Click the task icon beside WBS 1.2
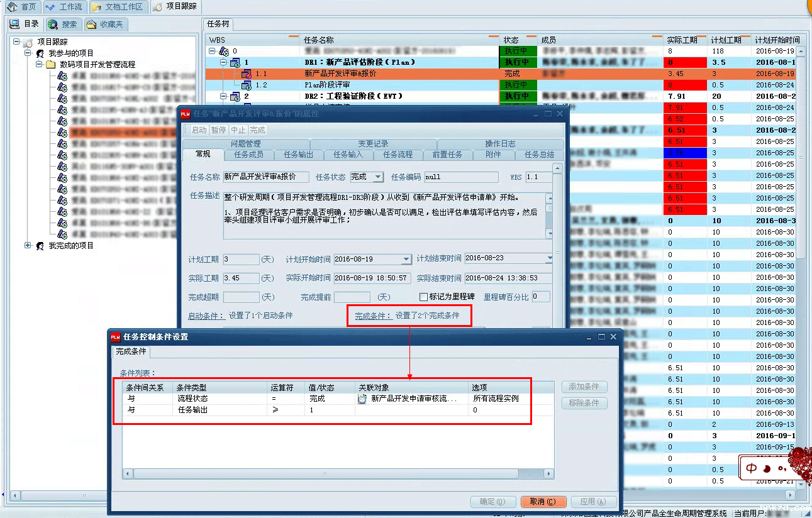This screenshot has height=518, width=812. tap(247, 85)
